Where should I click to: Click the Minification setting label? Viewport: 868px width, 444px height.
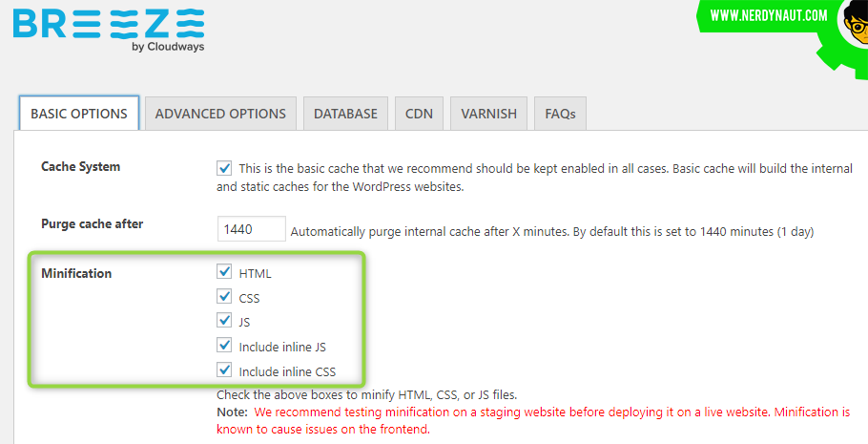[76, 273]
